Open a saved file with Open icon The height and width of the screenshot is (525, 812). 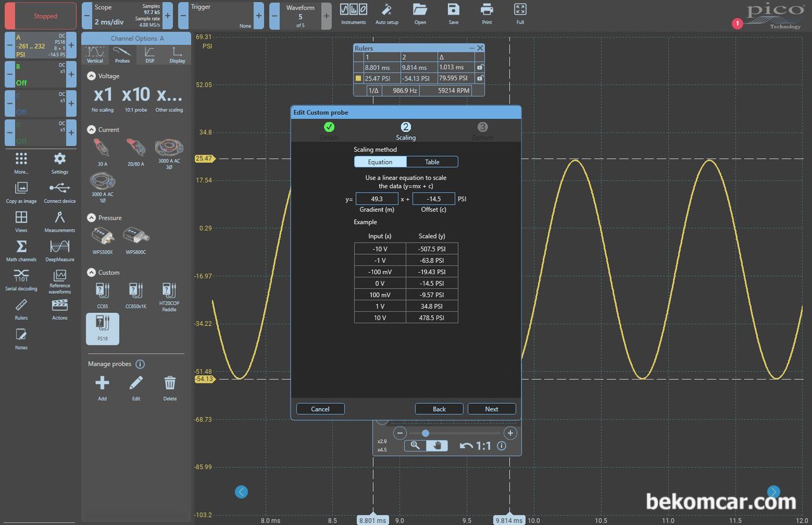[420, 13]
